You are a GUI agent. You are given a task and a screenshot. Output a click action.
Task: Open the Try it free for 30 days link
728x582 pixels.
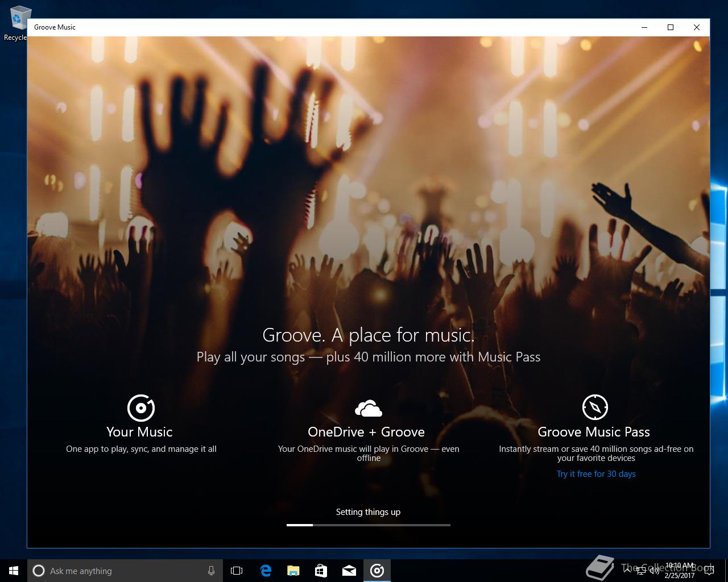[596, 474]
